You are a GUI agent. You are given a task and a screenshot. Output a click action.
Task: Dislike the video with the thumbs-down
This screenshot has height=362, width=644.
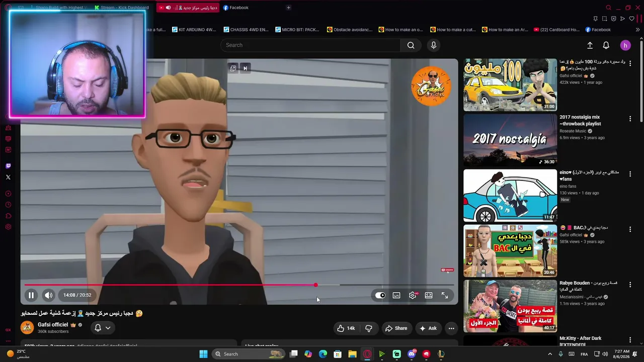click(x=368, y=328)
